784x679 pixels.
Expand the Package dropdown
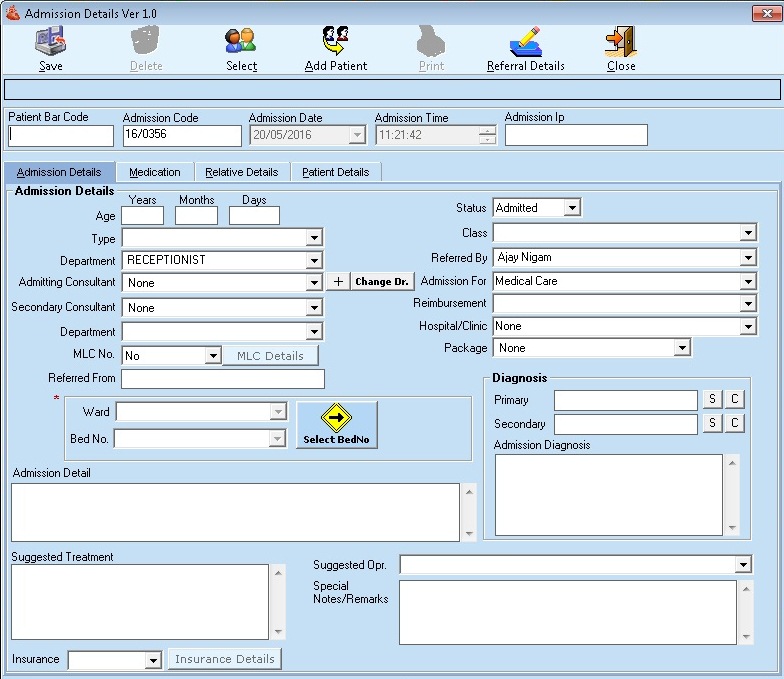point(682,348)
